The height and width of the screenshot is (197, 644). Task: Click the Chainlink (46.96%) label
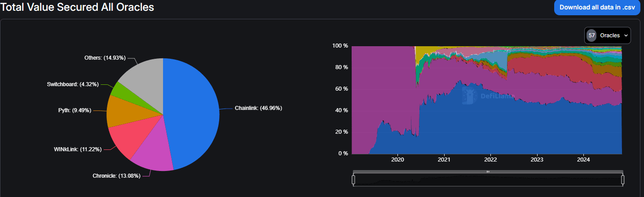pos(258,108)
